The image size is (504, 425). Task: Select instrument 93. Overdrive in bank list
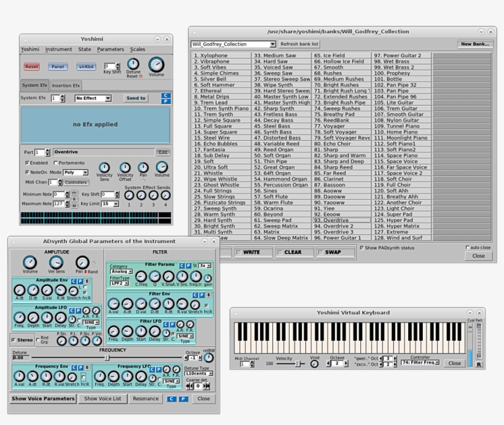click(341, 220)
